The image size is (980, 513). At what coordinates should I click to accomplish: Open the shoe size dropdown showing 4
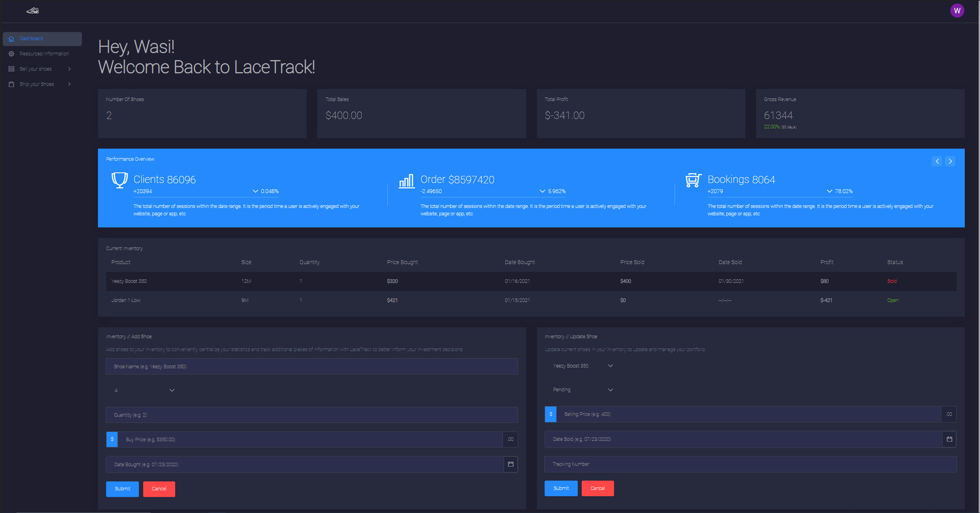144,390
